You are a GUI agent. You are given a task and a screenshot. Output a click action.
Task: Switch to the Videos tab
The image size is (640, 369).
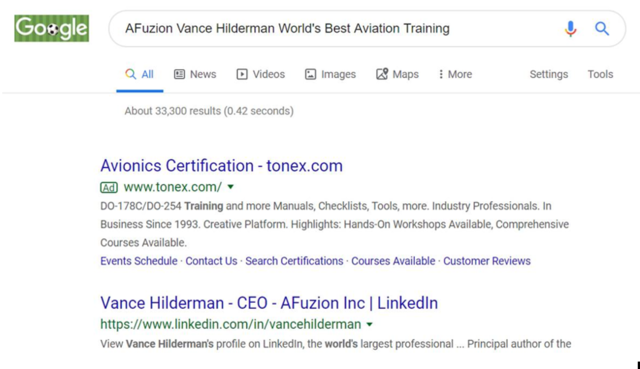(260, 74)
